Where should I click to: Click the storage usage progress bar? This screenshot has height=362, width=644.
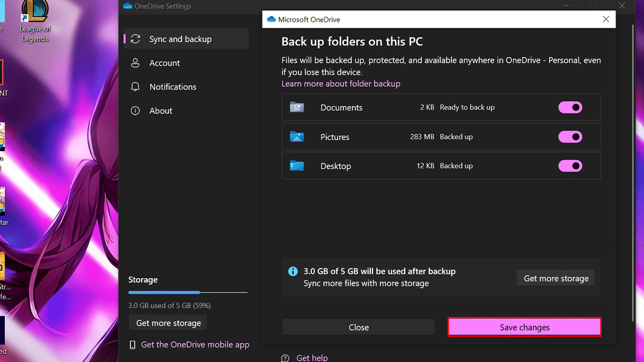point(187,292)
